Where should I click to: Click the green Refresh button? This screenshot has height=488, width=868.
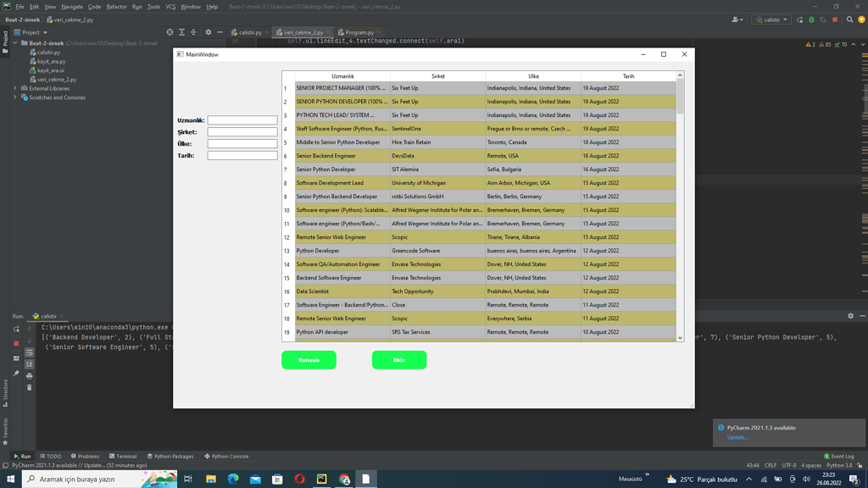tap(309, 360)
